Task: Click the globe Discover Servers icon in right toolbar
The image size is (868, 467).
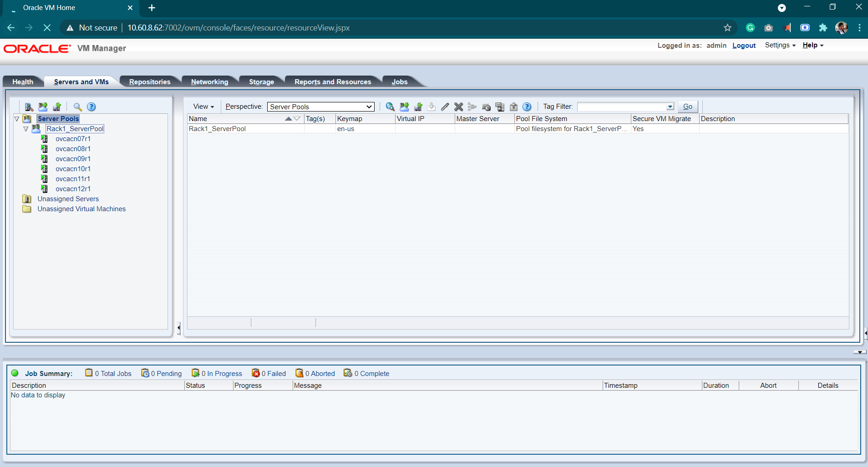Action: click(x=390, y=107)
